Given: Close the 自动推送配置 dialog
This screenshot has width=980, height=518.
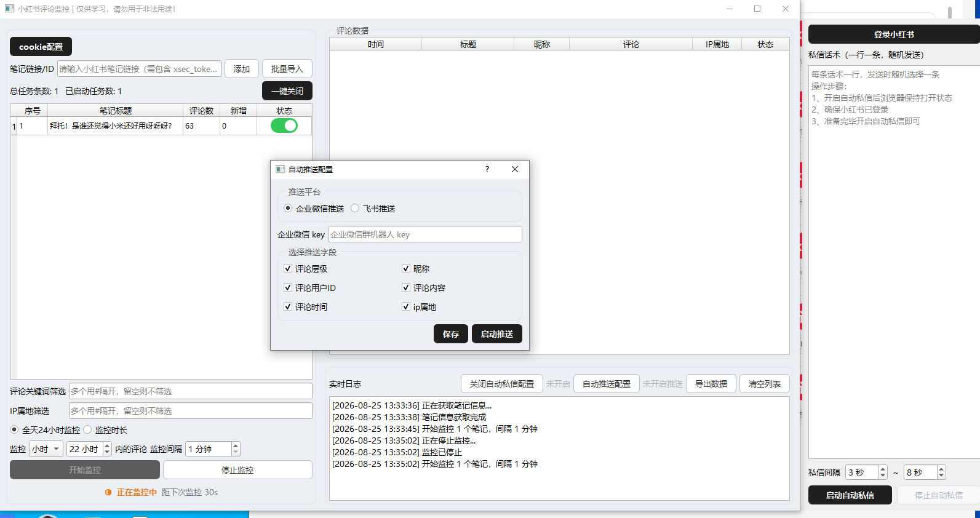Looking at the screenshot, I should coord(515,169).
